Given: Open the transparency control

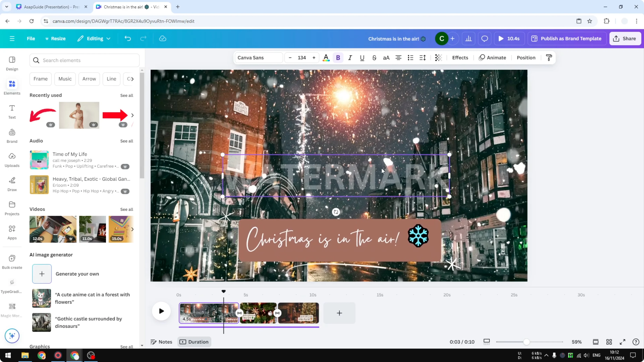Looking at the screenshot, I should tap(438, 58).
